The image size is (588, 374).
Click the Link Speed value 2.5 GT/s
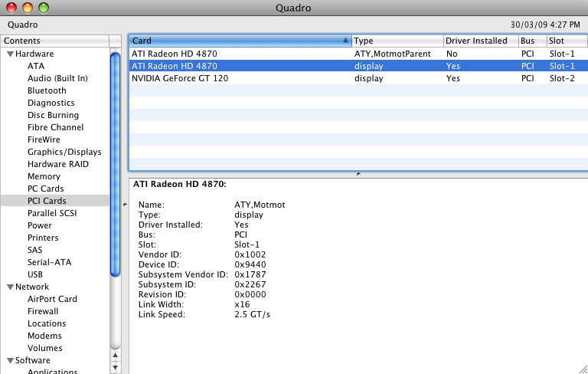tap(253, 314)
